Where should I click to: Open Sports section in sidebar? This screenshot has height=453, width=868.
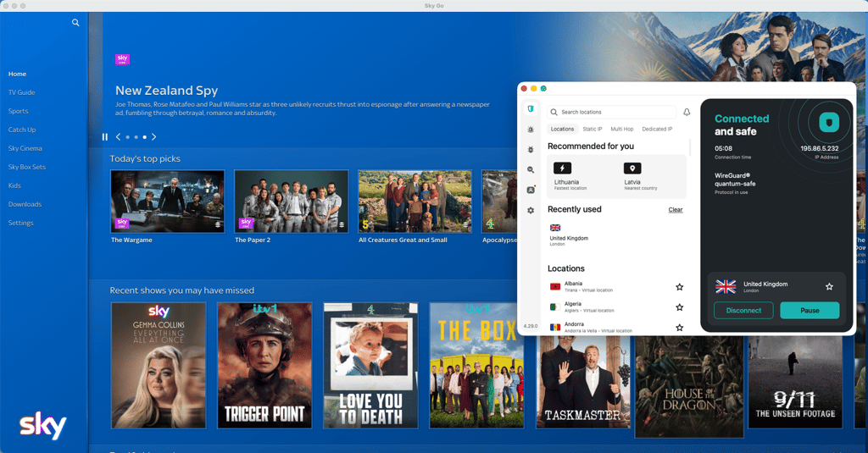[x=19, y=111]
